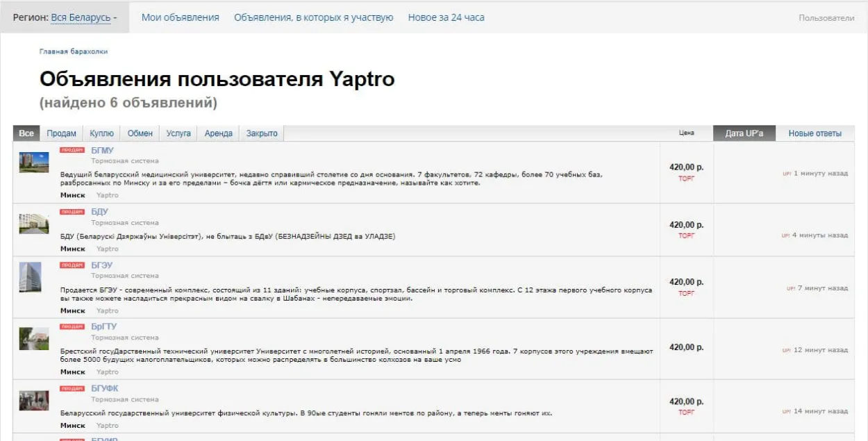Viewport: 868px width, 441px height.
Task: Click "7 минут назад" UP time
Action: point(822,288)
